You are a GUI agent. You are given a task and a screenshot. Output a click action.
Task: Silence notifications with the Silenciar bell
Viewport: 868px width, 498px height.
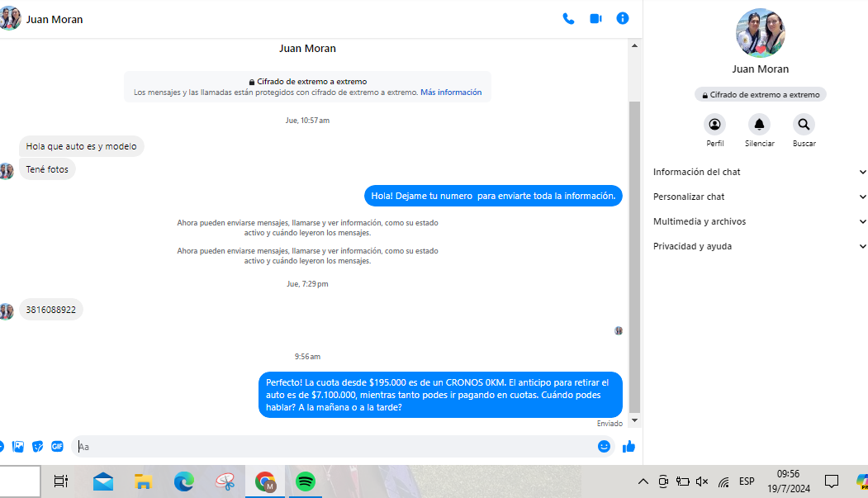759,125
